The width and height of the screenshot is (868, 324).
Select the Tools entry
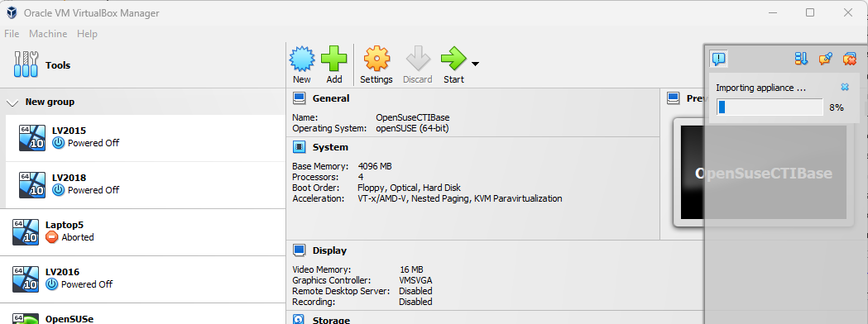point(143,65)
